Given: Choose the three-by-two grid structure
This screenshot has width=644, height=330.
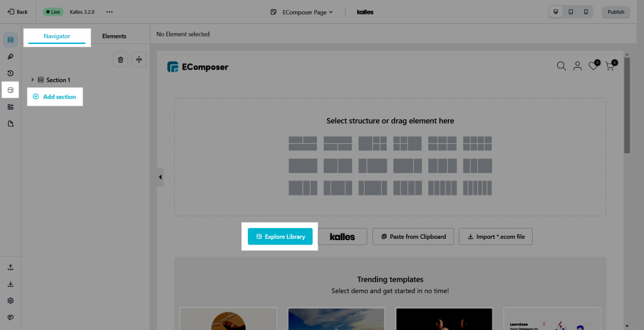Looking at the screenshot, I should coord(442,144).
